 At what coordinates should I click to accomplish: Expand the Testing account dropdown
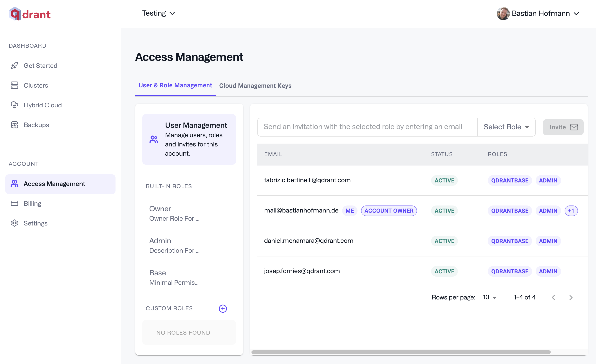pyautogui.click(x=158, y=13)
